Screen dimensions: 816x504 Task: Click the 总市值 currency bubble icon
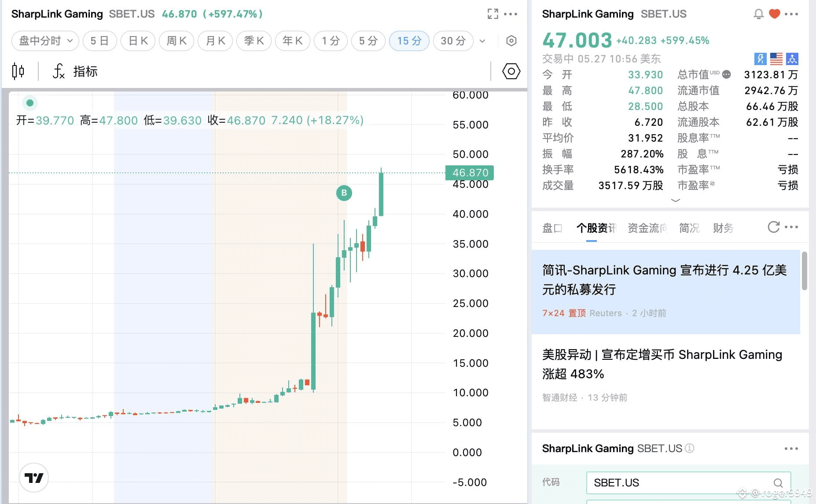pyautogui.click(x=727, y=74)
